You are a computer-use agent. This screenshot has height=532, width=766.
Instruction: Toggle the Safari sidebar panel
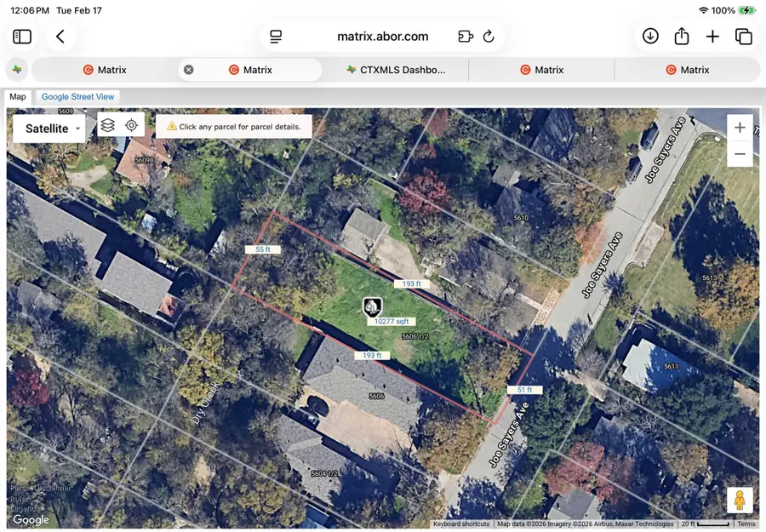[22, 37]
